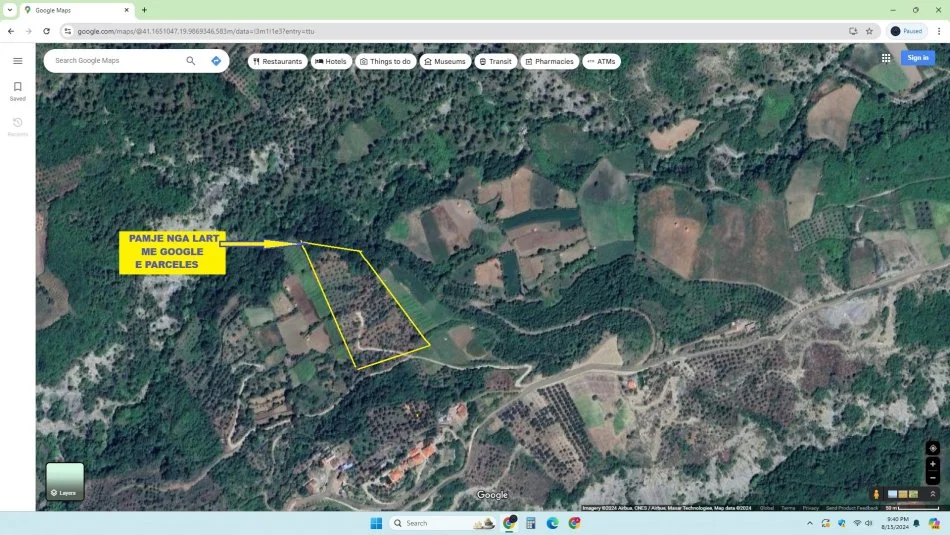
Task: Click the Sign in button
Action: (917, 58)
